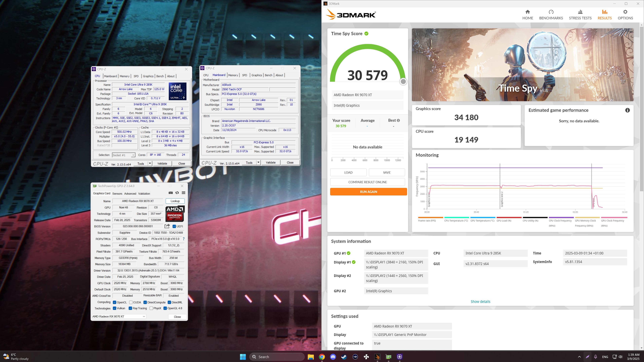Click the CPU Clock Frequency legend color bar
This screenshot has height=362, width=644.
(x=561, y=217)
